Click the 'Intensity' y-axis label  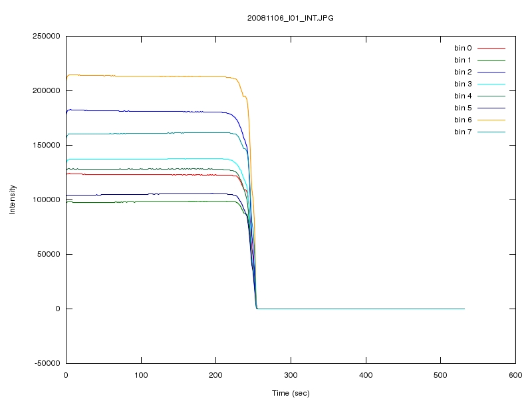click(x=12, y=199)
